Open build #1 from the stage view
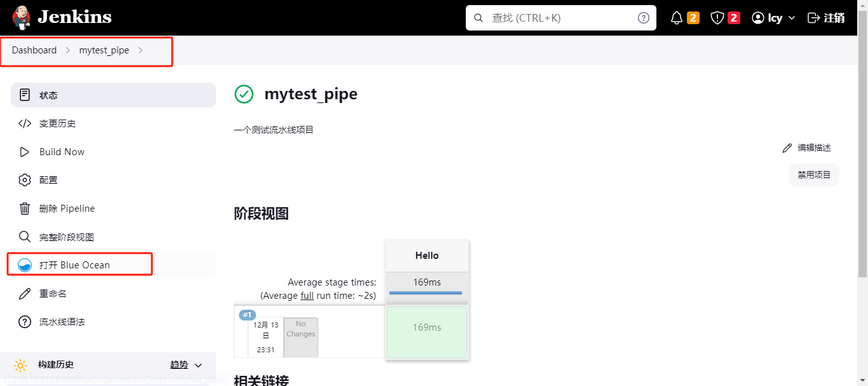 [247, 314]
